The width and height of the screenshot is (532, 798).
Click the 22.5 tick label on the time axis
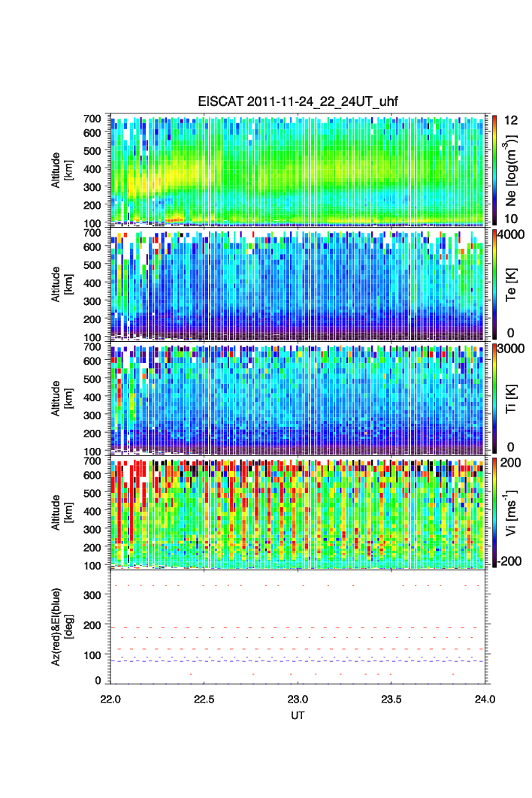tap(205, 699)
